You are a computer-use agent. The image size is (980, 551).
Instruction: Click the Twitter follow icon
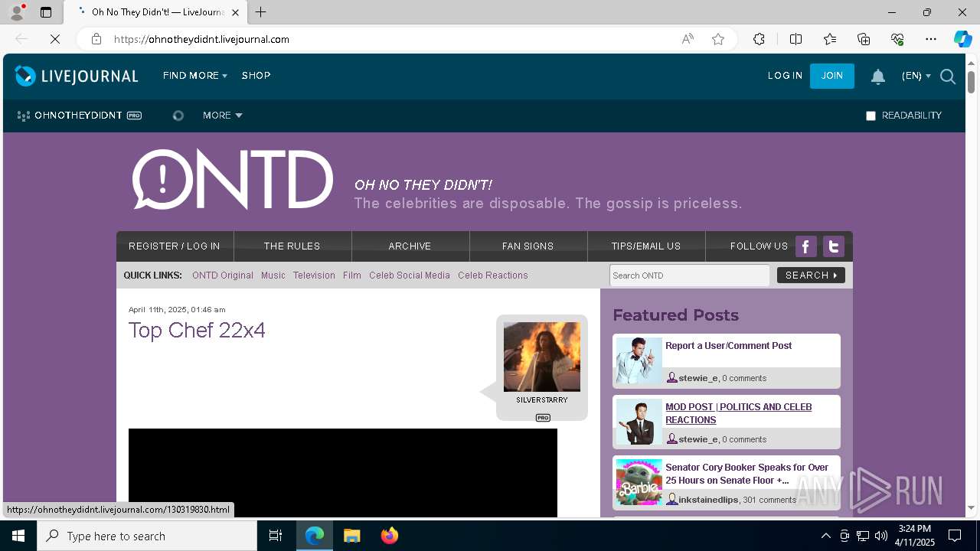click(x=833, y=246)
